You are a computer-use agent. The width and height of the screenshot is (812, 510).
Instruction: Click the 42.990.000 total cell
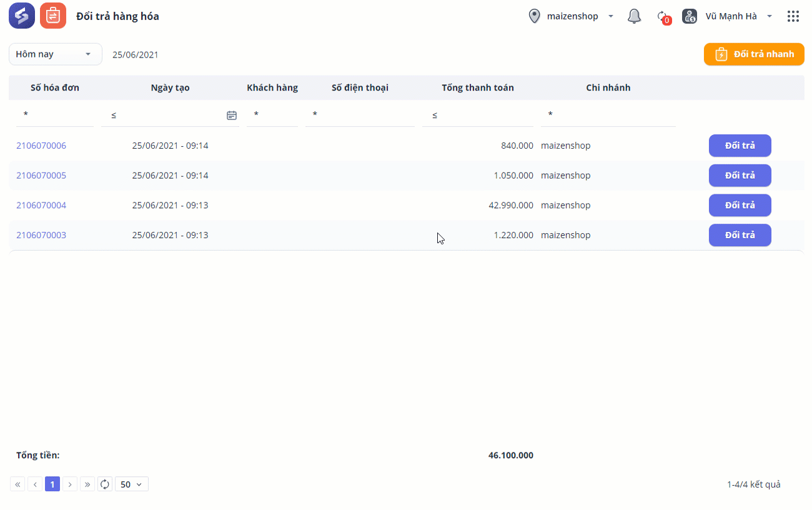(x=511, y=205)
